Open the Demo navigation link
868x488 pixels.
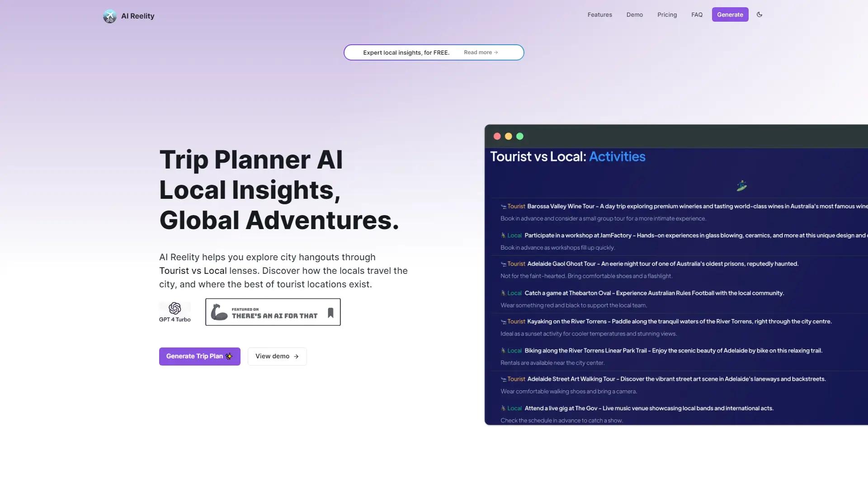[635, 14]
